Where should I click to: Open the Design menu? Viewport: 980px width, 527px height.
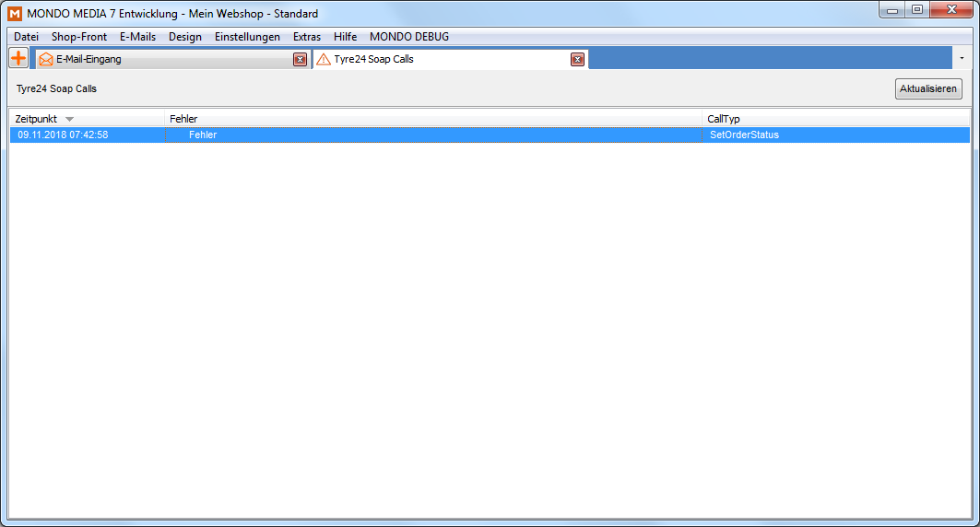pyautogui.click(x=185, y=37)
